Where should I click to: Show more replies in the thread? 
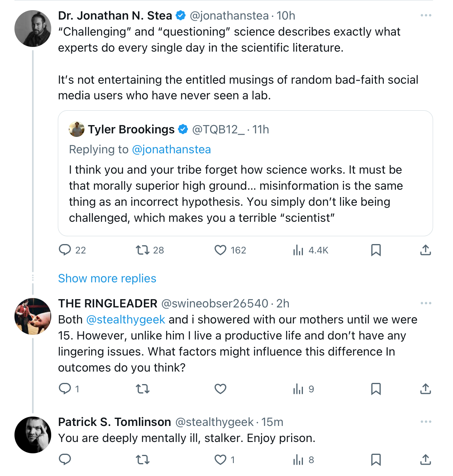point(107,278)
